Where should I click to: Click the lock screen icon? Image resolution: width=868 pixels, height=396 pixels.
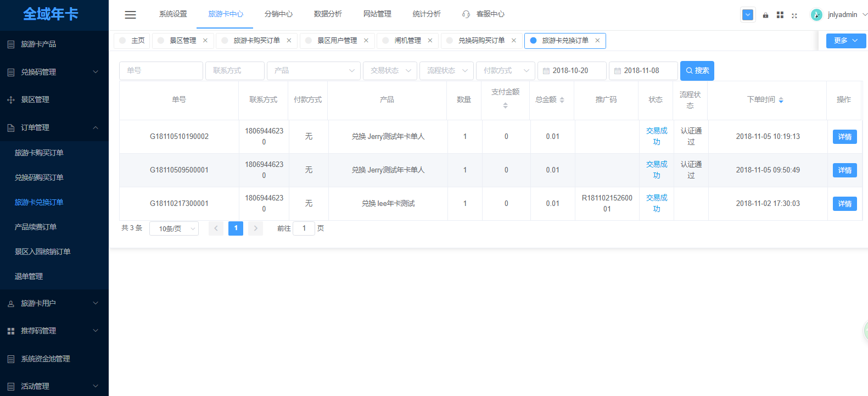(765, 15)
